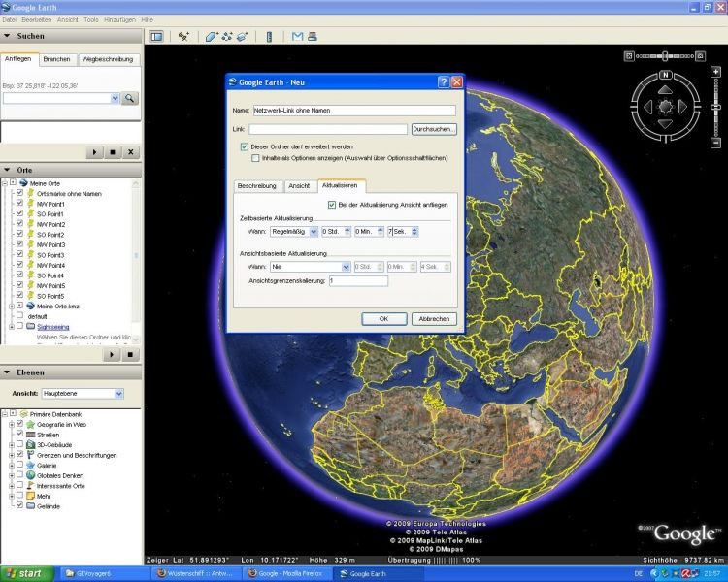
Task: Click the compass N north marker
Action: tap(665, 75)
